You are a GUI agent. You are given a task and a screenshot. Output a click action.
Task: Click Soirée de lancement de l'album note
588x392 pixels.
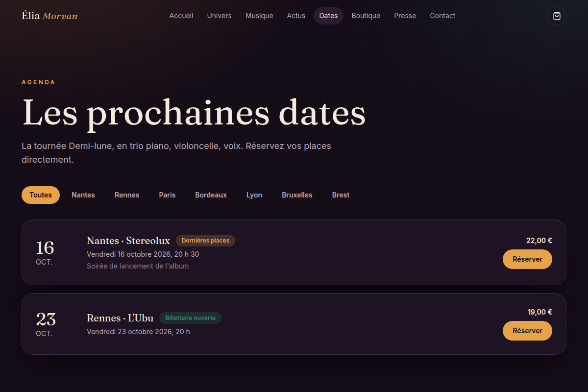(138, 266)
